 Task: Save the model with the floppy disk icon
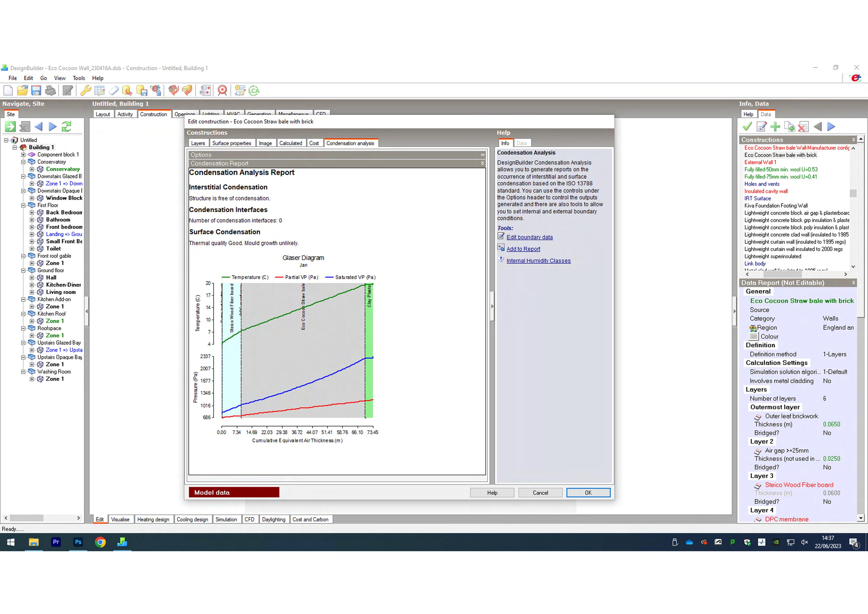coord(36,90)
